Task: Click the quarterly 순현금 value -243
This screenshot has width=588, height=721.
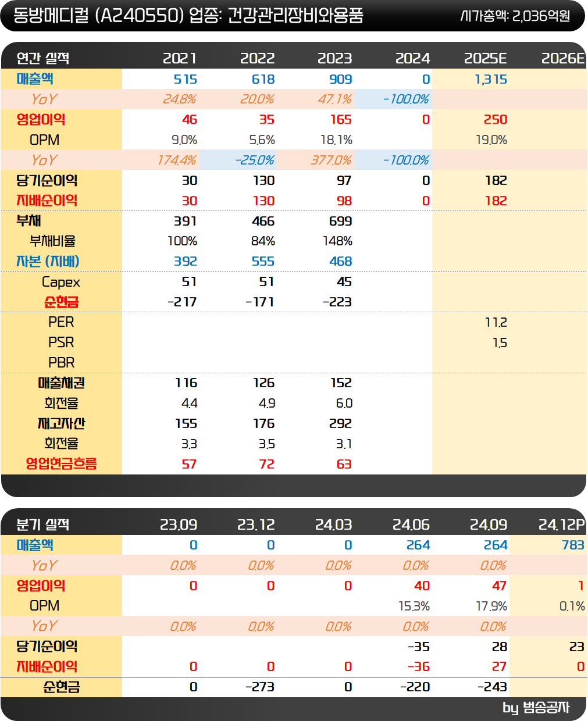Action: [492, 687]
